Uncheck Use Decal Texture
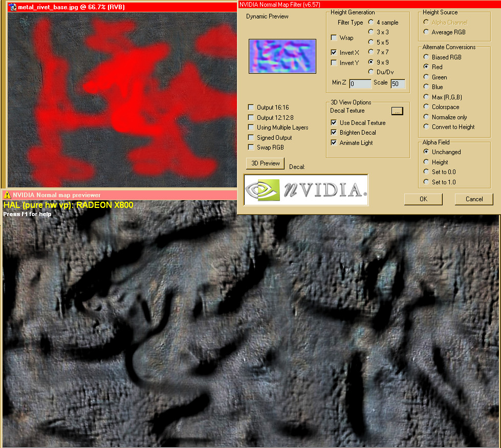This screenshot has height=448, width=501. coord(334,122)
